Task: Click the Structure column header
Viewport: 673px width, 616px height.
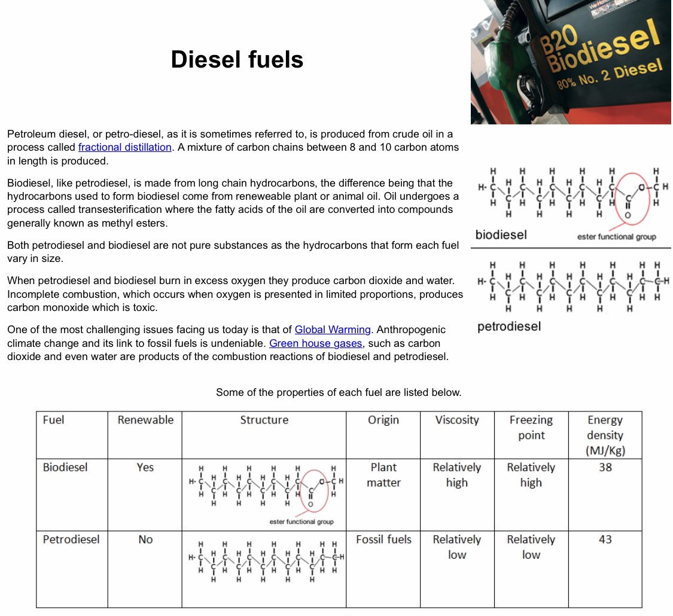Action: point(264,435)
